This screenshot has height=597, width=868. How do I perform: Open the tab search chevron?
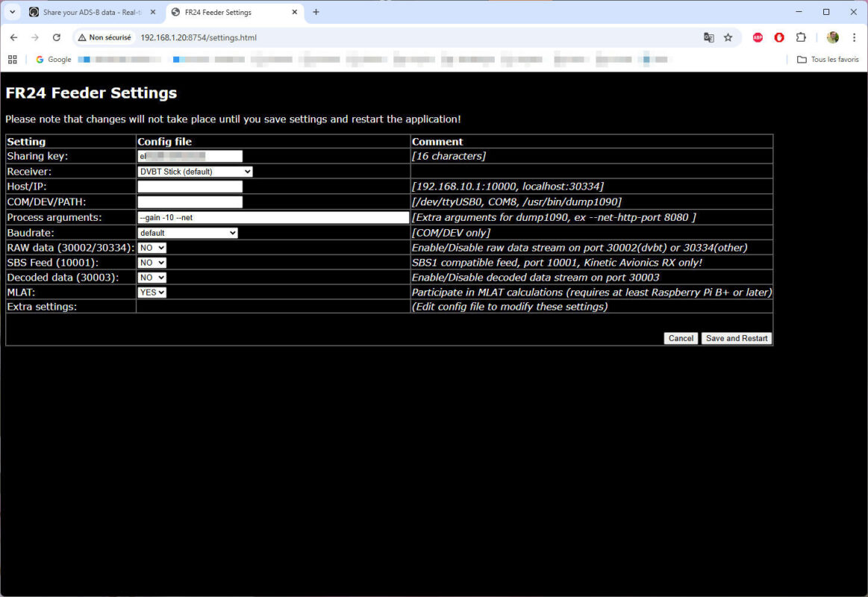coord(12,12)
